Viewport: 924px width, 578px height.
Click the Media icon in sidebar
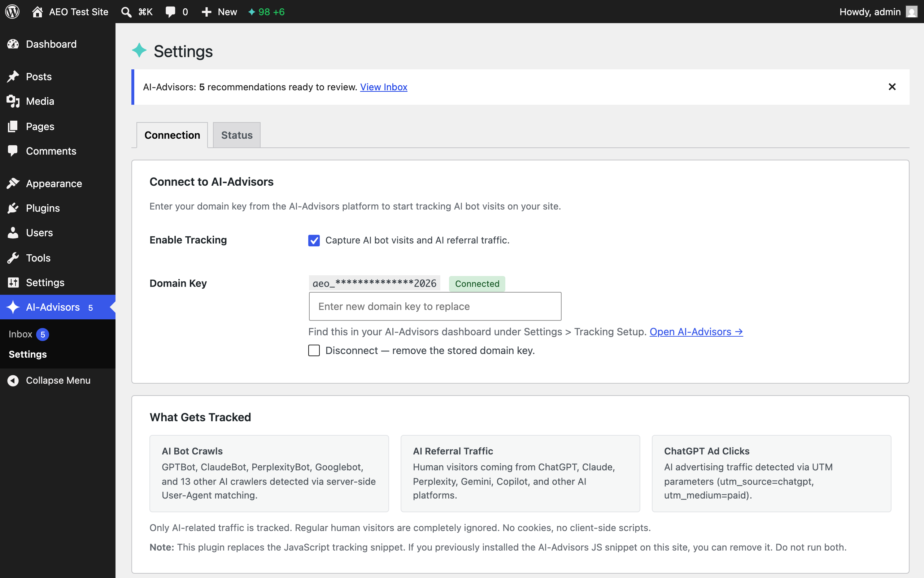pyautogui.click(x=13, y=101)
